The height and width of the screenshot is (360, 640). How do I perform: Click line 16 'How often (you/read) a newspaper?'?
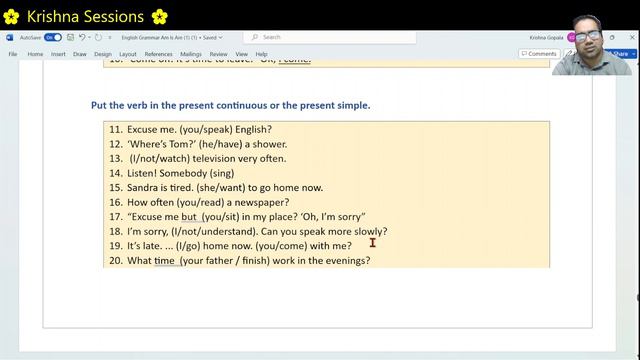pos(208,202)
